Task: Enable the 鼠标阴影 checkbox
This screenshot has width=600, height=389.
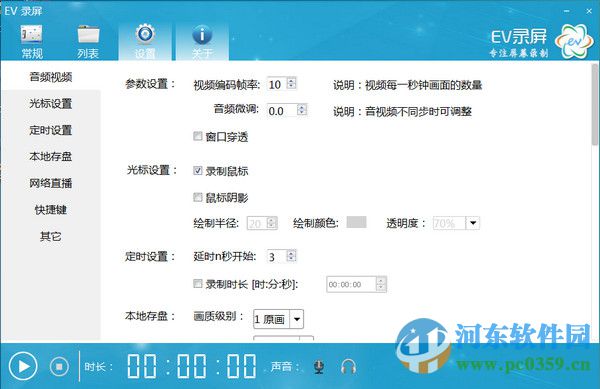Action: tap(197, 197)
